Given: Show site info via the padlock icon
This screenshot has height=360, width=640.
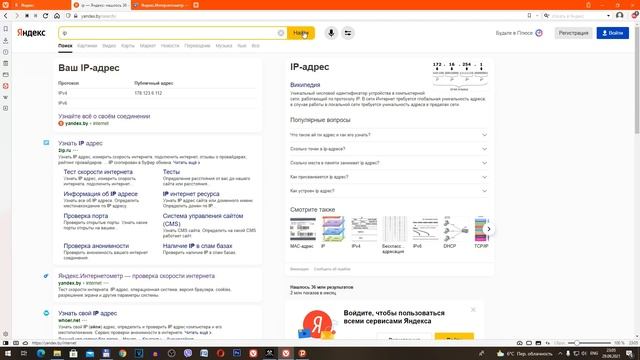Looking at the screenshot, I should [76, 16].
